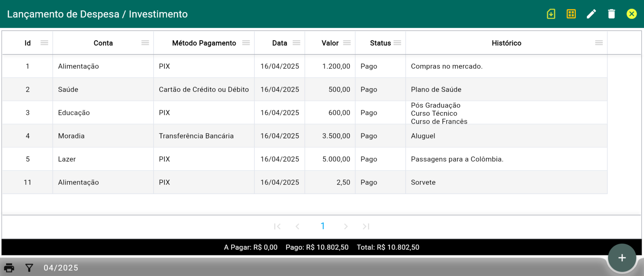Select the Moradia Aluguel row
Image resolution: width=644 pixels, height=276 pixels.
(305, 136)
